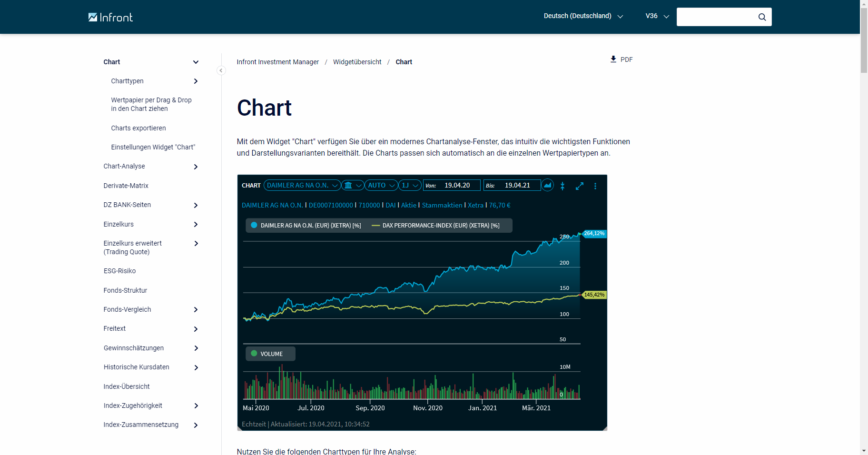This screenshot has height=455, width=868.
Task: Toggle the VOLUME legend indicator
Action: tap(254, 354)
